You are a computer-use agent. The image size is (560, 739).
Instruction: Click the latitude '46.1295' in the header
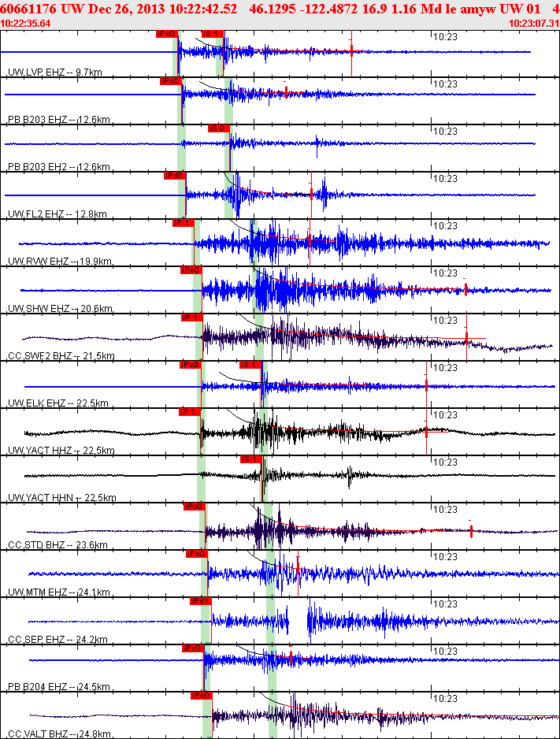[x=269, y=9]
